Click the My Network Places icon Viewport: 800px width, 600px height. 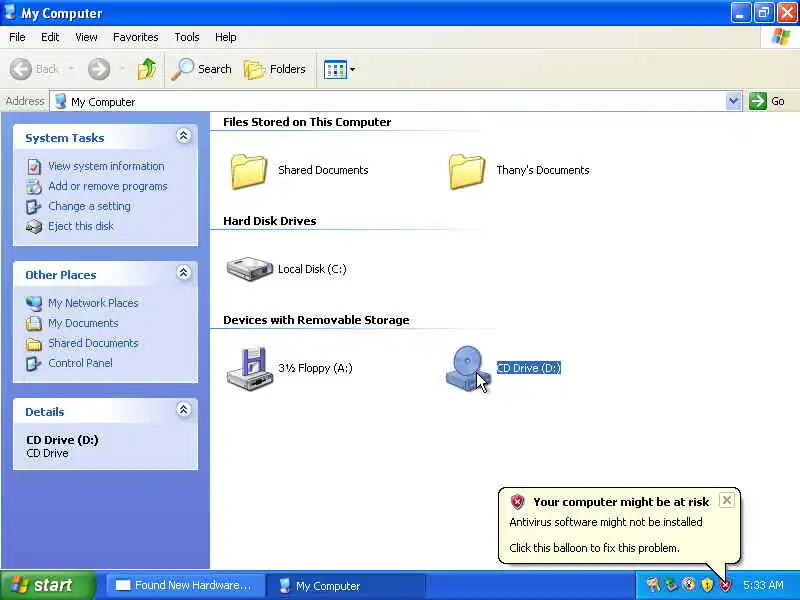click(34, 304)
